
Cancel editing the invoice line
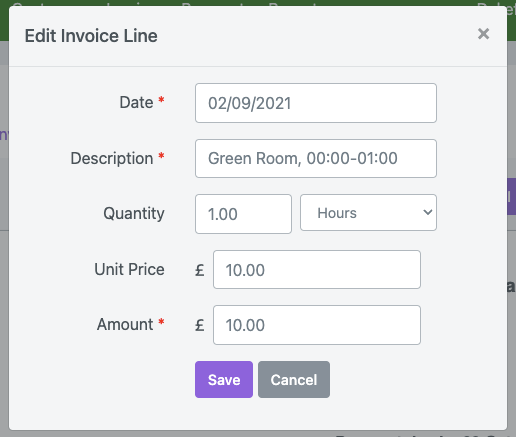tap(294, 379)
